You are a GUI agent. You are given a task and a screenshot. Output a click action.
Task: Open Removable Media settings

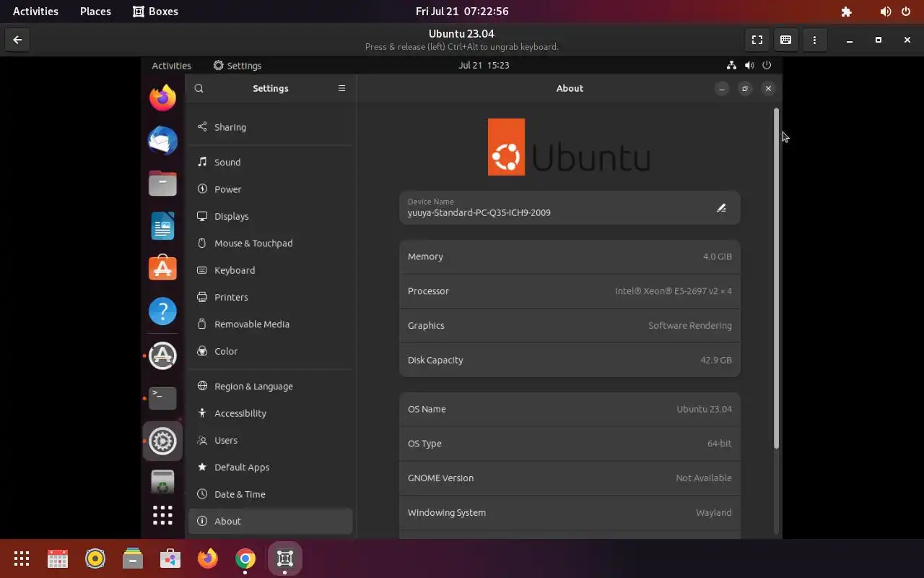tap(271, 324)
